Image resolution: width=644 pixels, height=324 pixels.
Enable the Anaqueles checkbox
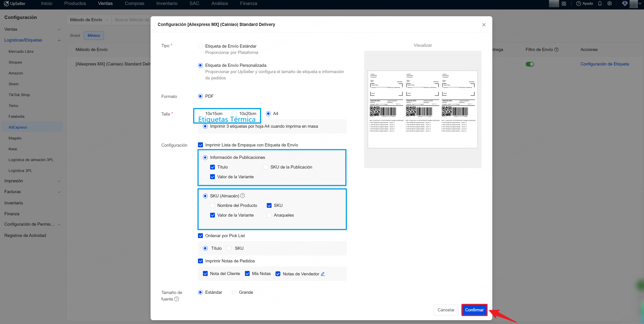269,215
